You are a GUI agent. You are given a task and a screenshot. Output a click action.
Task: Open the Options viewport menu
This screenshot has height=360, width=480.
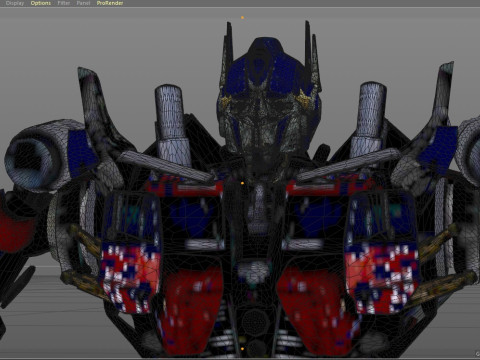click(41, 3)
